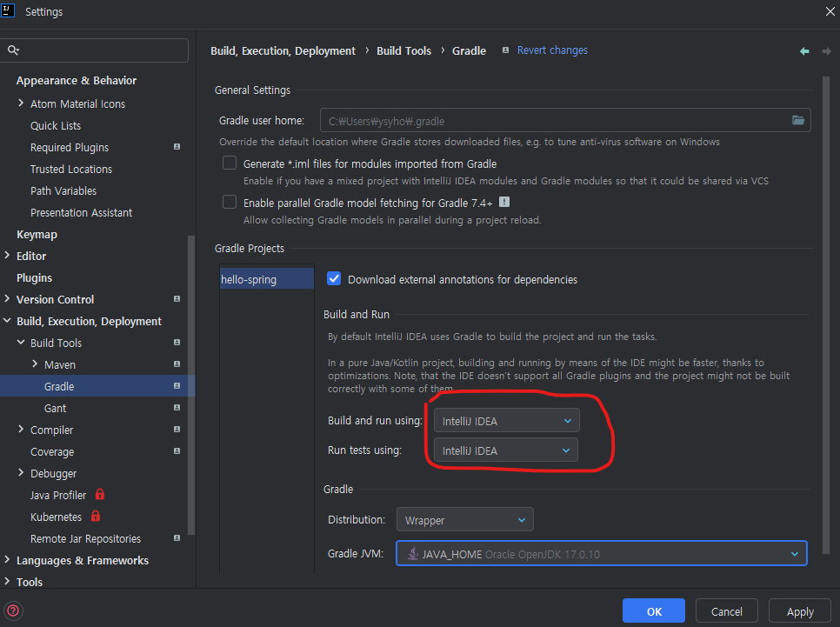
Task: Uncheck Download external annotations for dependencies
Action: (x=334, y=278)
